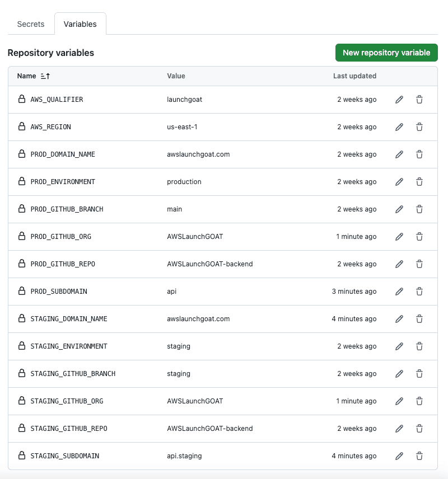Click the Repository variables heading
This screenshot has width=448, height=479.
point(51,53)
